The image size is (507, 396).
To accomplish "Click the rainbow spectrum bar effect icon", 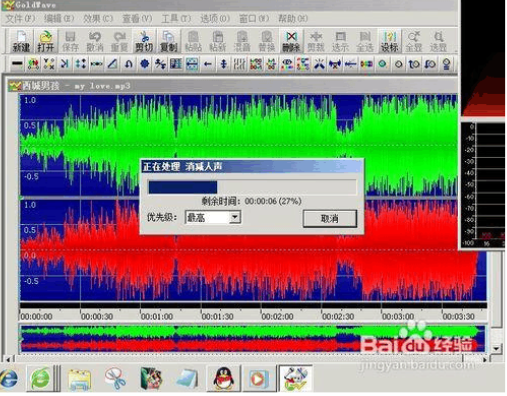I will 366,63.
